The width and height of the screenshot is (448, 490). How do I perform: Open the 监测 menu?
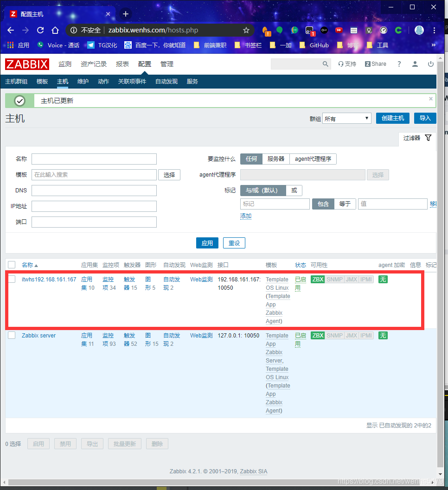[65, 64]
